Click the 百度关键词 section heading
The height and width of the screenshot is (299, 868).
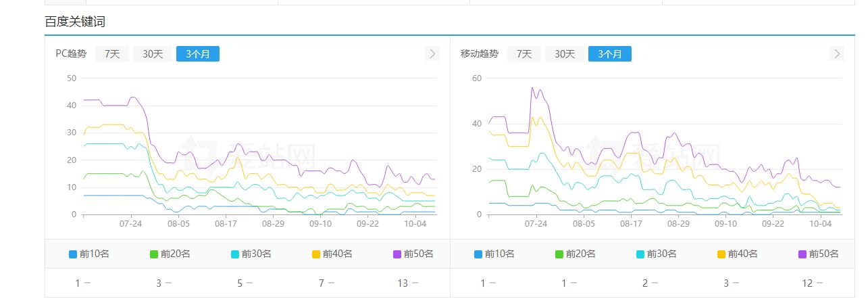pyautogui.click(x=75, y=22)
